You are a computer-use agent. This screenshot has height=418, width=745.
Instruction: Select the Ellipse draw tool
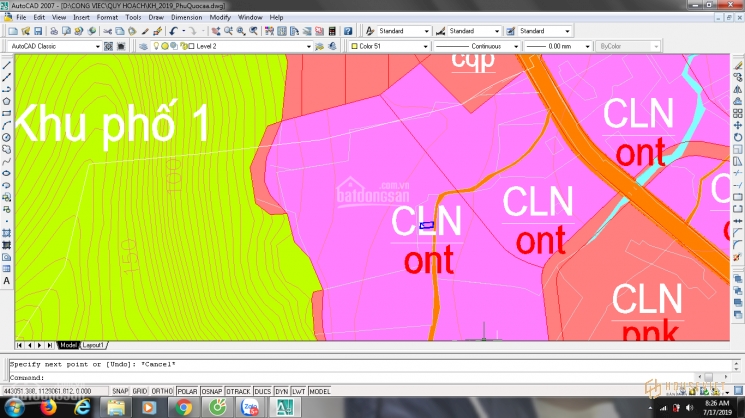click(7, 173)
